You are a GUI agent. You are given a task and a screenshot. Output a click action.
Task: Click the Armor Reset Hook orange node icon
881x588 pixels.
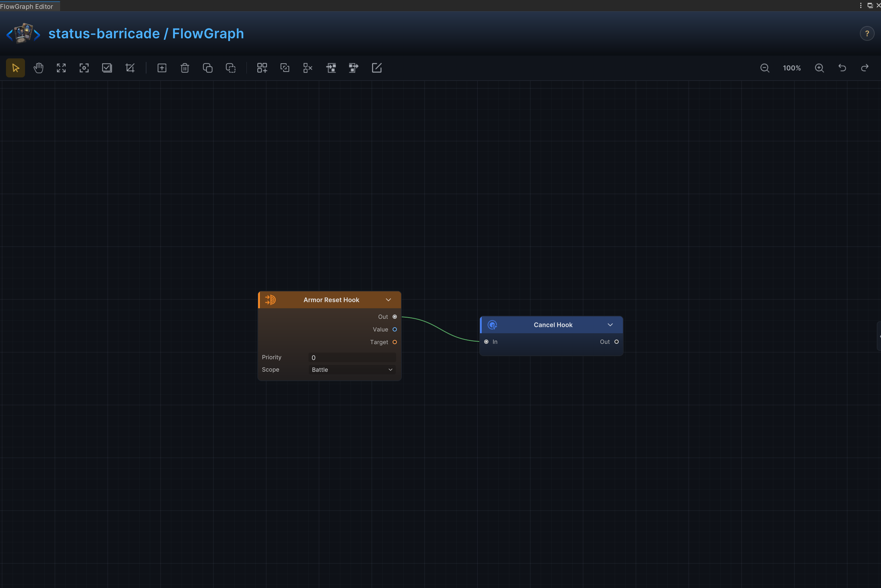pos(270,299)
